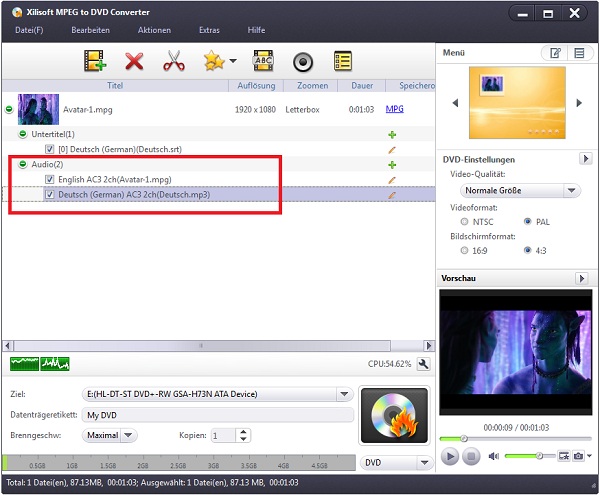This screenshot has height=495, width=600.
Task: Open the scissors Clip tool
Action: 174,61
